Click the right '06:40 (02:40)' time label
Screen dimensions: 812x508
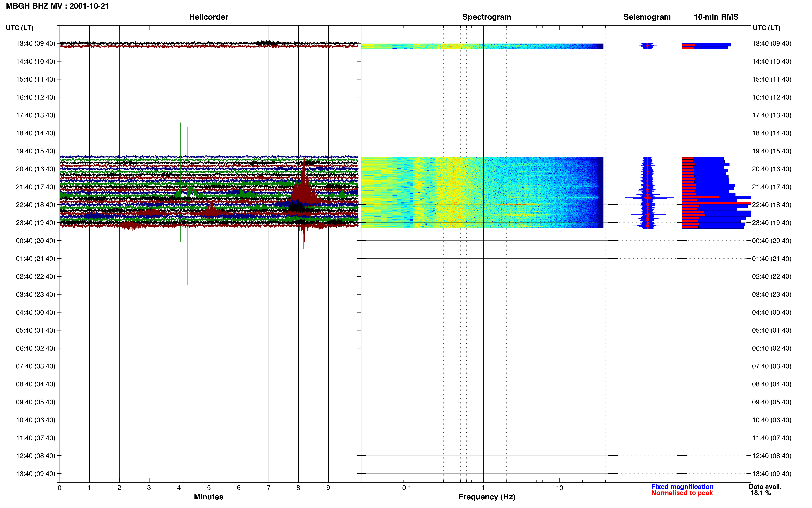(772, 348)
